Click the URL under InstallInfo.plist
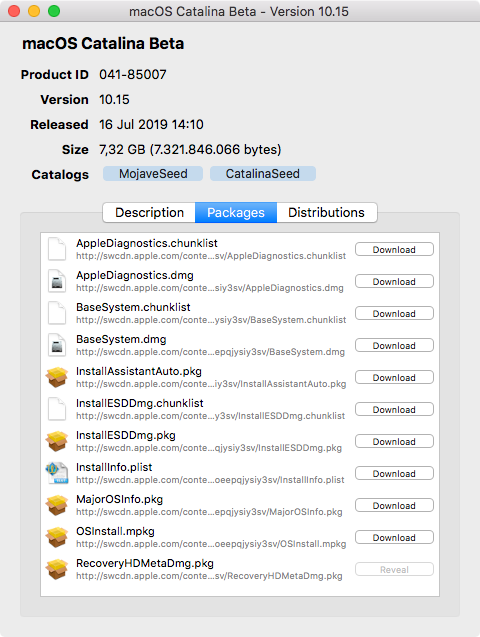Viewport: 480px width, 637px height. (210, 480)
